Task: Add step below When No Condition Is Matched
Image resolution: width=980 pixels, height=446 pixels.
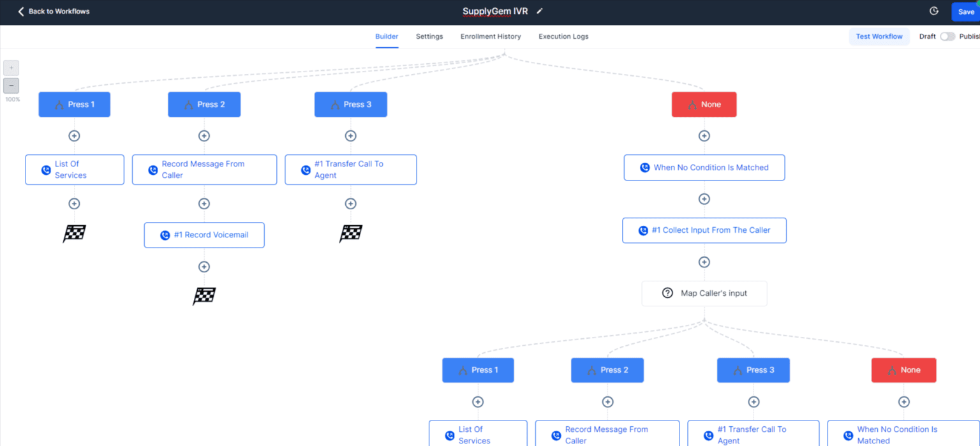Action: (704, 199)
